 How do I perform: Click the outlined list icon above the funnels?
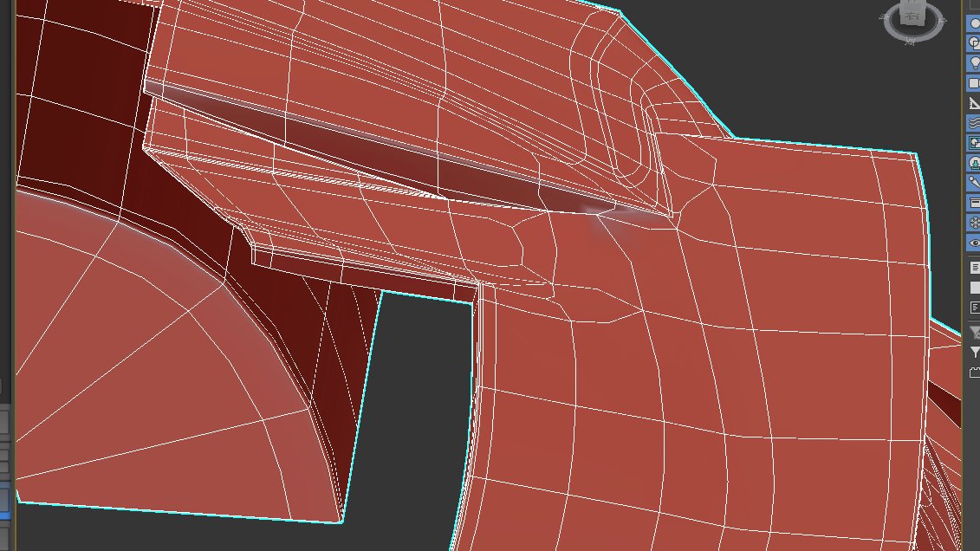(x=975, y=308)
